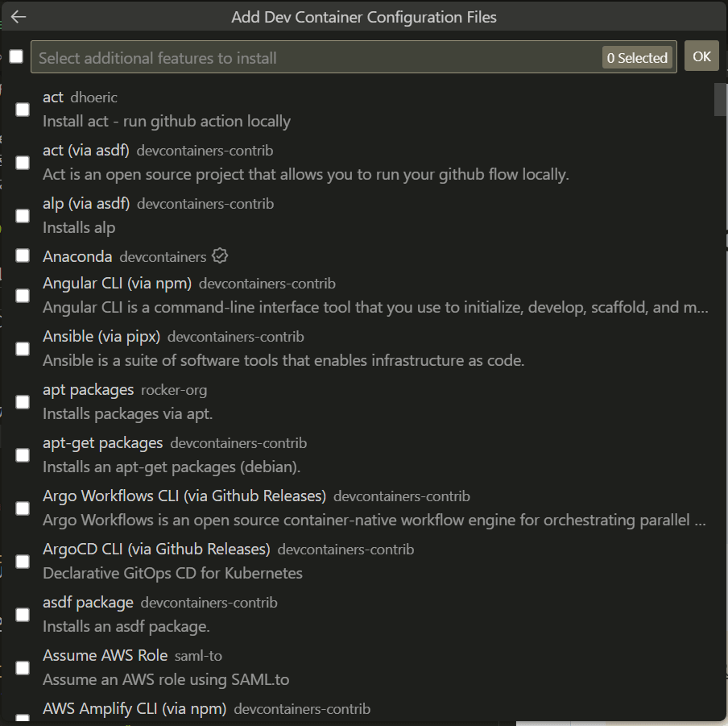Click the 'Anaconda' feature name
This screenshot has height=726, width=728.
click(x=77, y=256)
